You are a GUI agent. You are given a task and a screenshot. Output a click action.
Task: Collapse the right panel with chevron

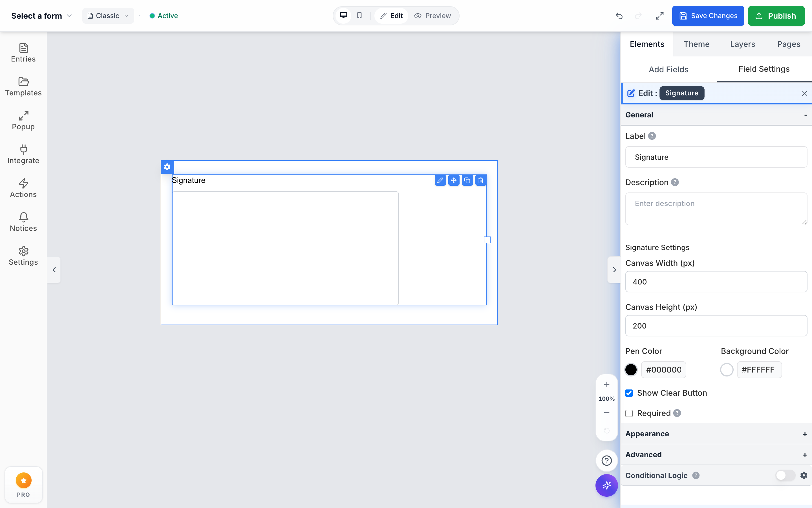click(x=614, y=270)
